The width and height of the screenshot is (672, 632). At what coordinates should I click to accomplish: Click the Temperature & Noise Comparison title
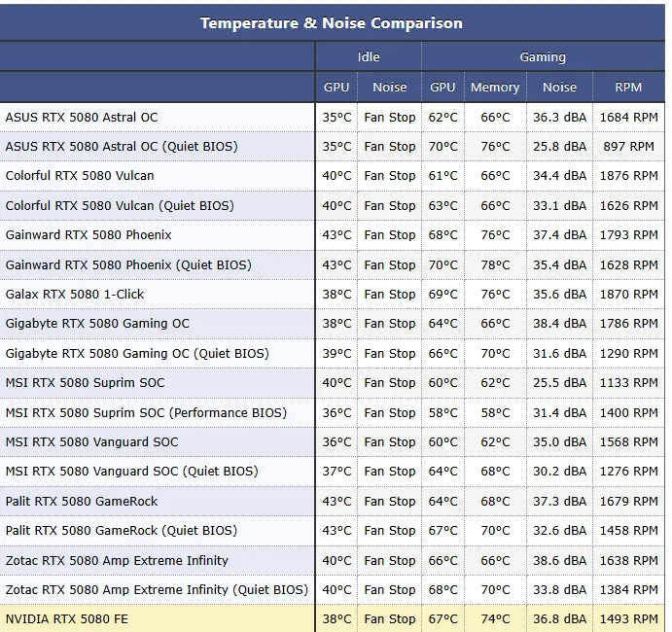[x=332, y=23]
